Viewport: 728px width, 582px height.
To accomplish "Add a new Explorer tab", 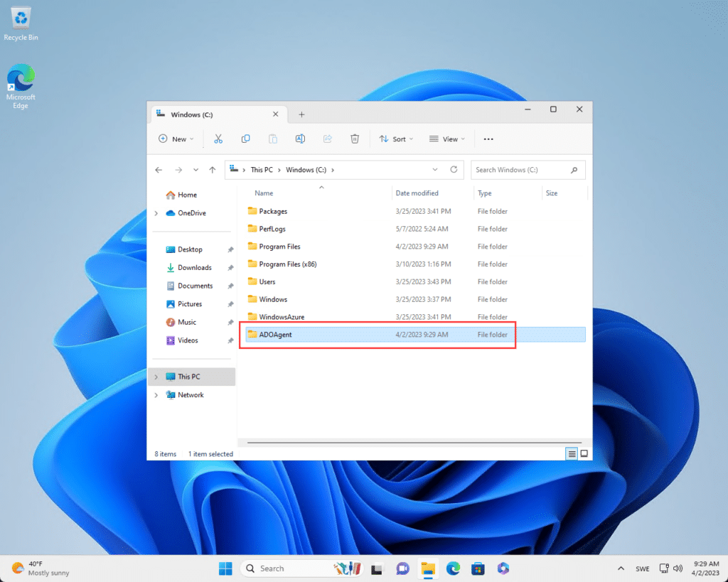I will (x=301, y=114).
